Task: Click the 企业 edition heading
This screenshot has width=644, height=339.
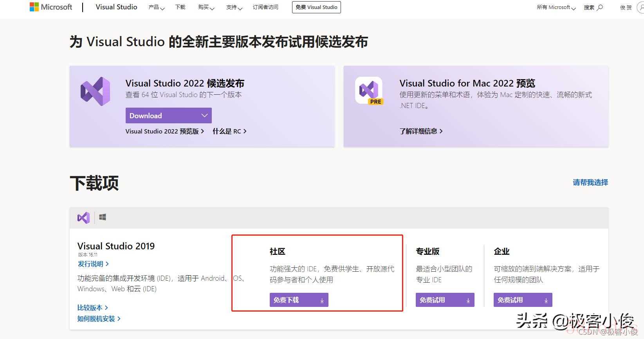Action: click(x=501, y=251)
